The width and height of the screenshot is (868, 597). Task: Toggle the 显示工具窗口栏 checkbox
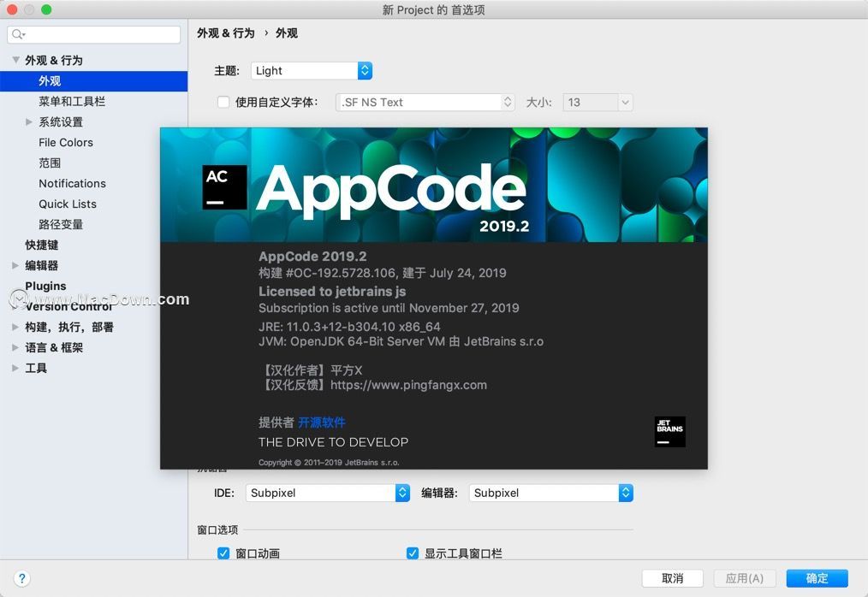coord(413,553)
